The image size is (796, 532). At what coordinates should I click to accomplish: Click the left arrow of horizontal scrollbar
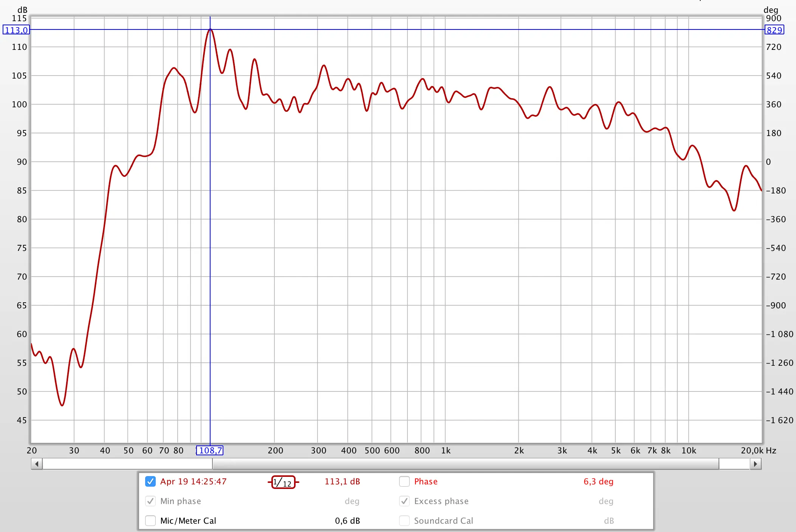click(x=37, y=464)
